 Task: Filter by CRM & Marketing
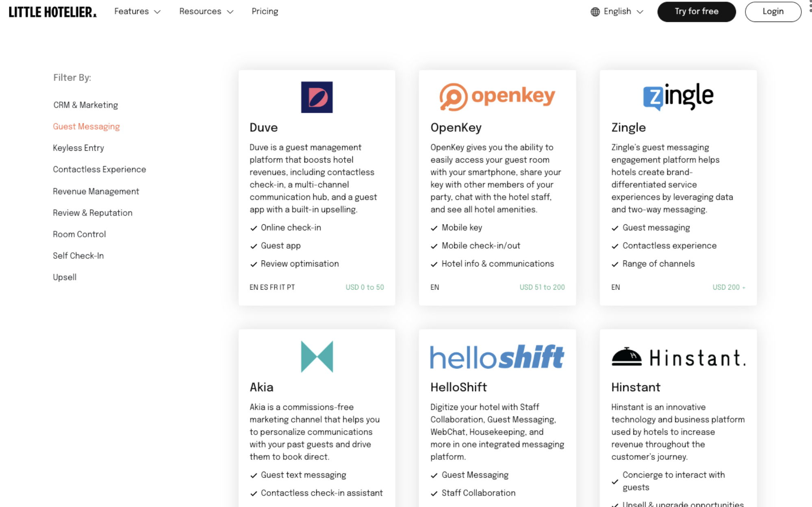click(85, 105)
